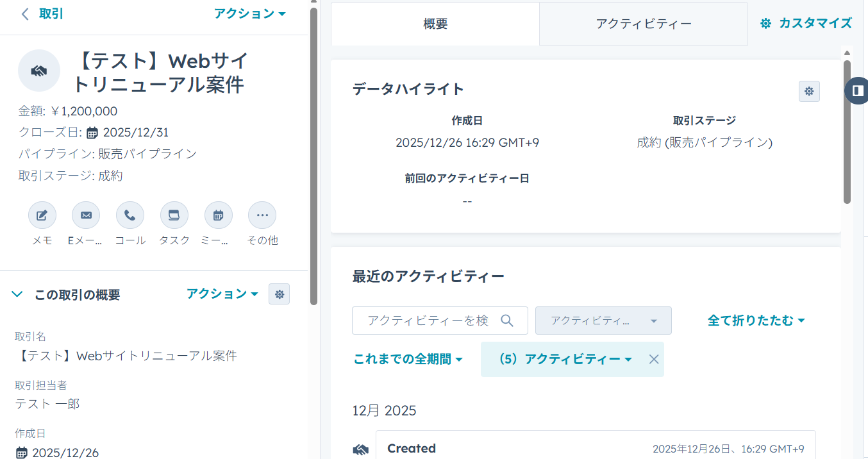
Task: Click the Created timestamp 2025年12月26日
Action: click(728, 449)
